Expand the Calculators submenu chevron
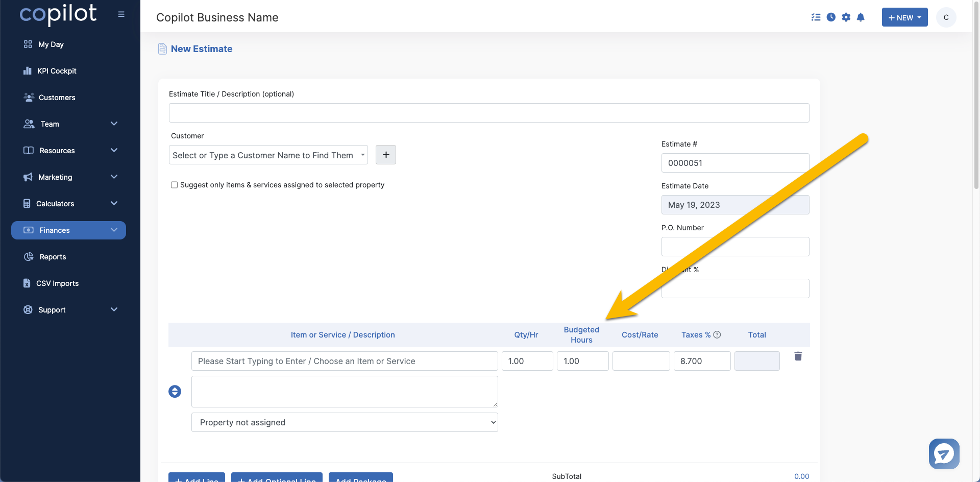The width and height of the screenshot is (980, 482). (x=114, y=204)
